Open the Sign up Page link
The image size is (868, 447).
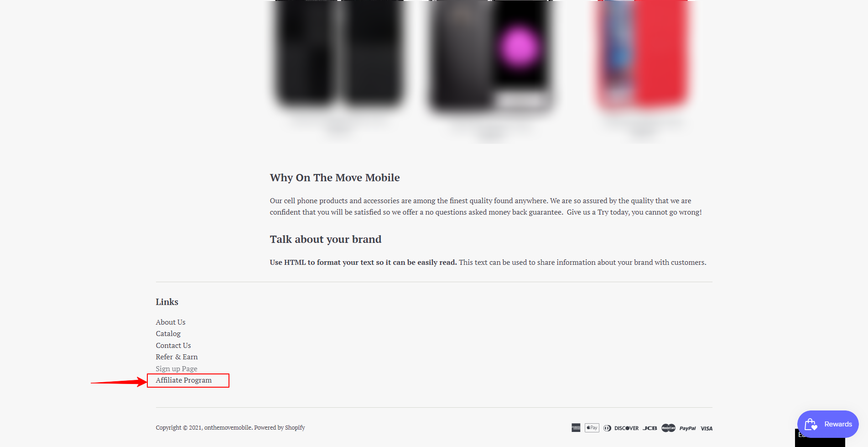click(x=177, y=369)
